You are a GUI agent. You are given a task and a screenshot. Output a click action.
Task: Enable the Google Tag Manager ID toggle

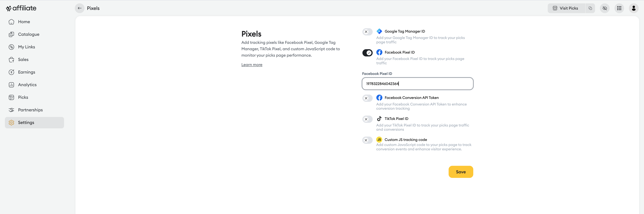tap(367, 32)
